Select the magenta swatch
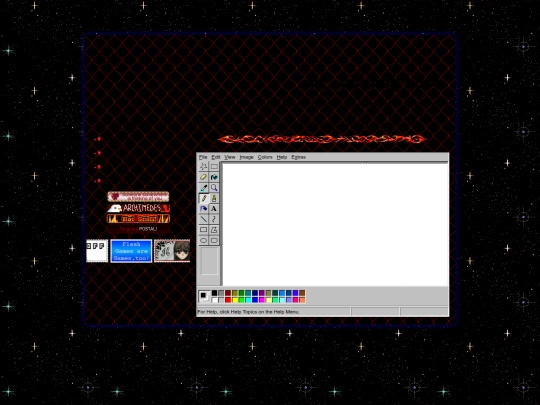The image size is (540, 405). point(262,300)
